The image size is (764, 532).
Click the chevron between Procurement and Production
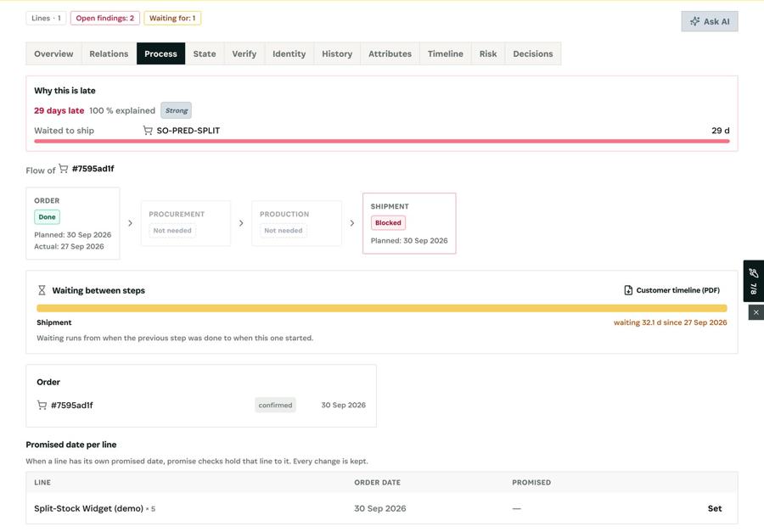pos(241,223)
